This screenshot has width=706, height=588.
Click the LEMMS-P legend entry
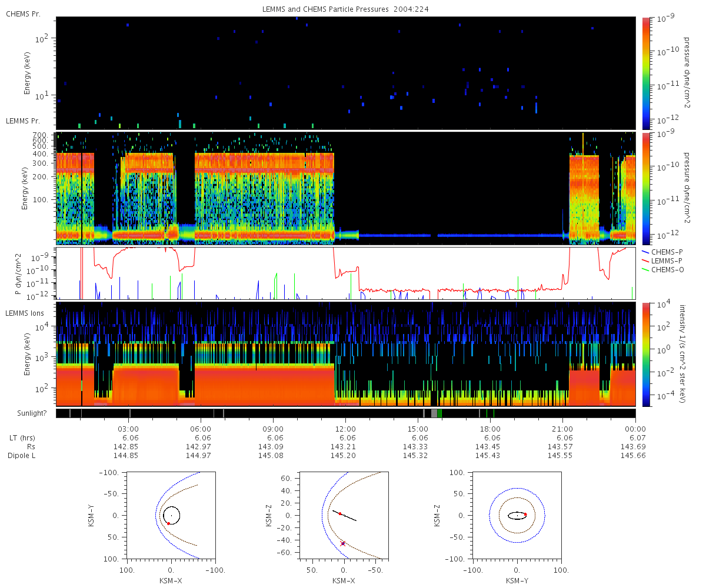click(x=660, y=260)
